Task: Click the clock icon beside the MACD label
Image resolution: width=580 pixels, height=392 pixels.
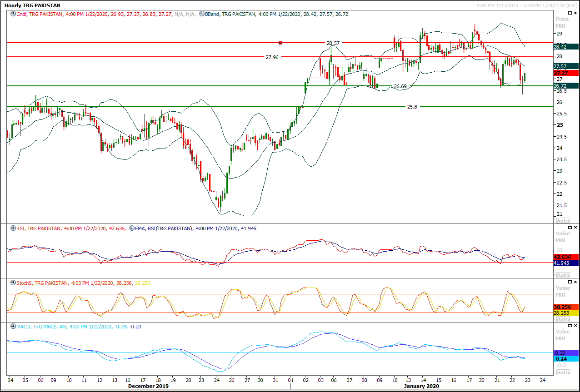Action: coord(12,327)
